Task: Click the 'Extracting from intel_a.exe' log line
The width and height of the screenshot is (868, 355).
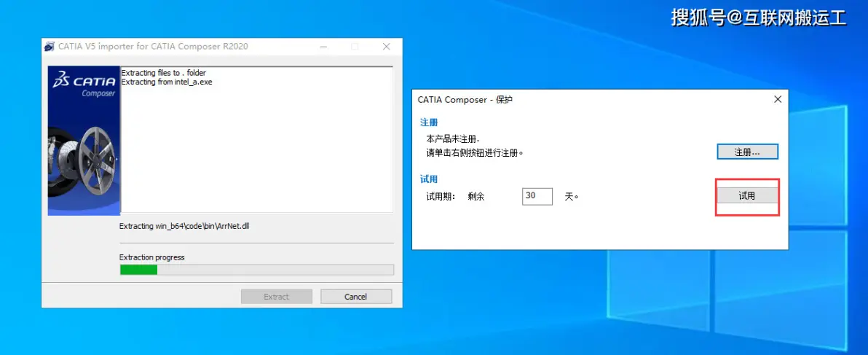Action: point(167,82)
